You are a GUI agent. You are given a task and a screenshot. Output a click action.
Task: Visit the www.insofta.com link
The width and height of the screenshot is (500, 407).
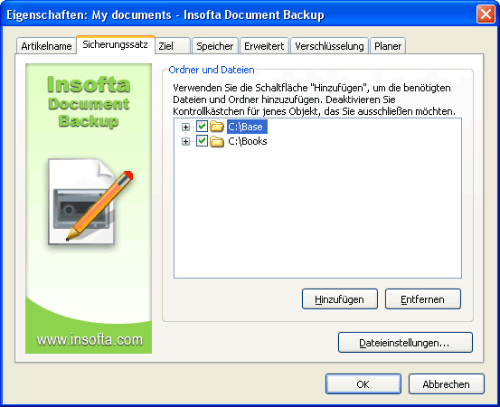pos(89,340)
